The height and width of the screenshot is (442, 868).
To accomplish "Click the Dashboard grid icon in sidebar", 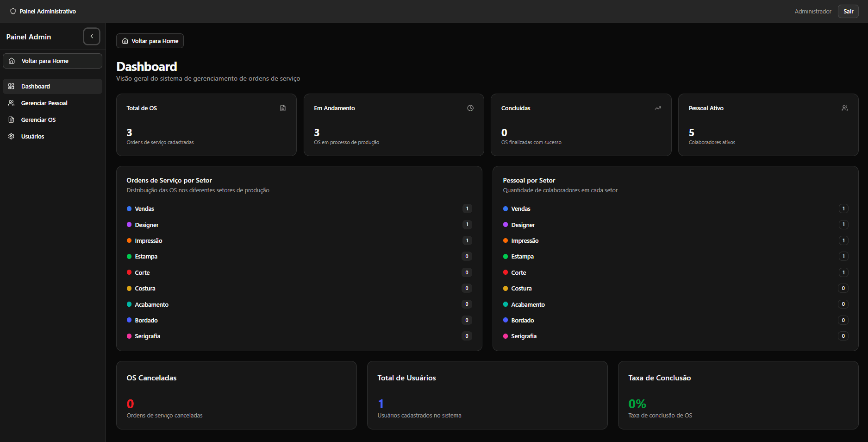I will pyautogui.click(x=12, y=87).
